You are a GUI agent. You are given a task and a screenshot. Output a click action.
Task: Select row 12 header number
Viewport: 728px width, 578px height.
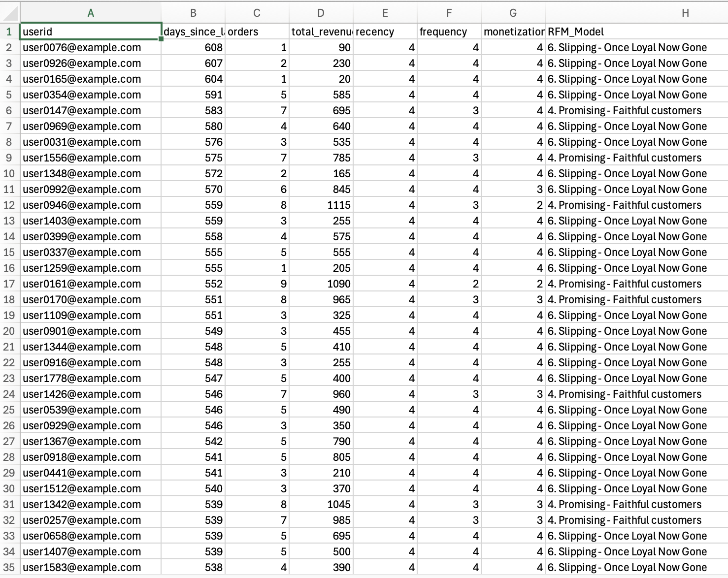[x=9, y=205]
